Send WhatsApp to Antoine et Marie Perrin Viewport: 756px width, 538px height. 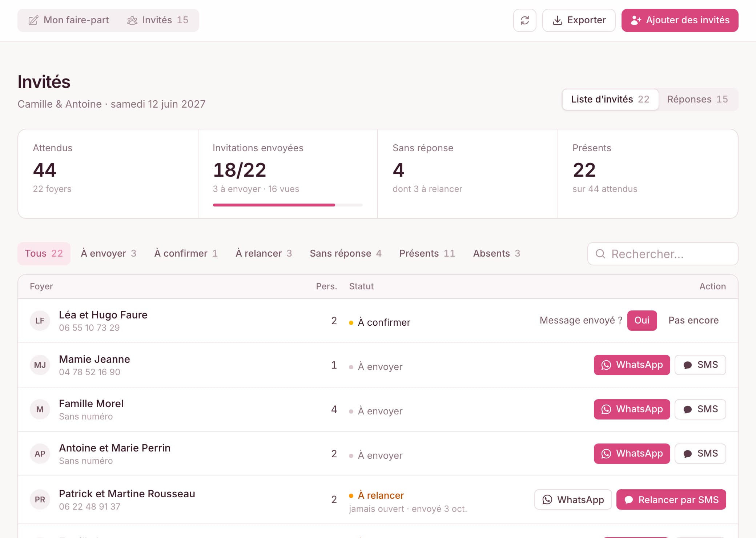tap(632, 454)
